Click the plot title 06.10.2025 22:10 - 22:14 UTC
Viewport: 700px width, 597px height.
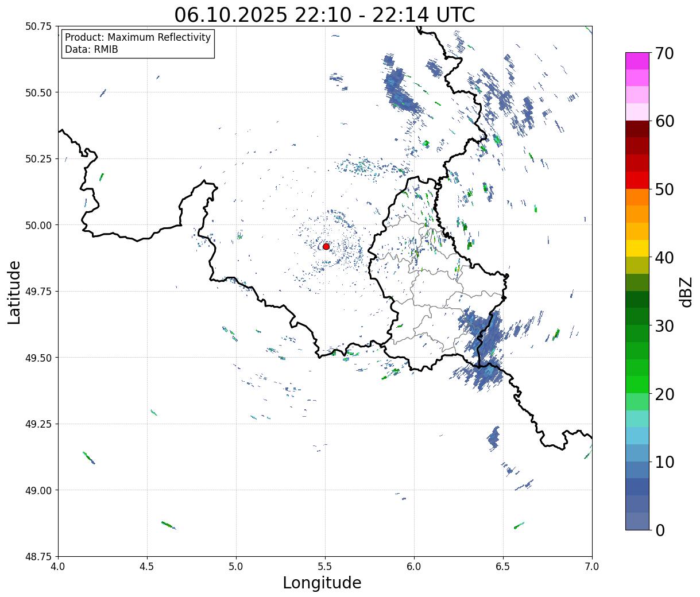pos(324,14)
